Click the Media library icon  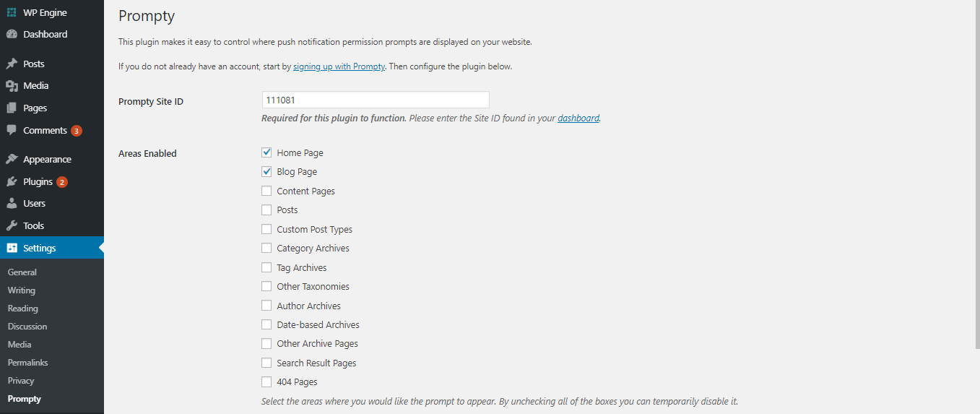(x=12, y=86)
